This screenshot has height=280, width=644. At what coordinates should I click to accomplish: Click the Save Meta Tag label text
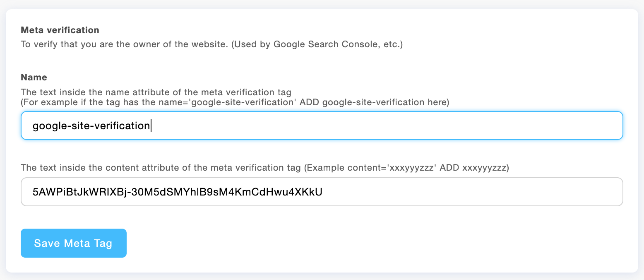[73, 243]
